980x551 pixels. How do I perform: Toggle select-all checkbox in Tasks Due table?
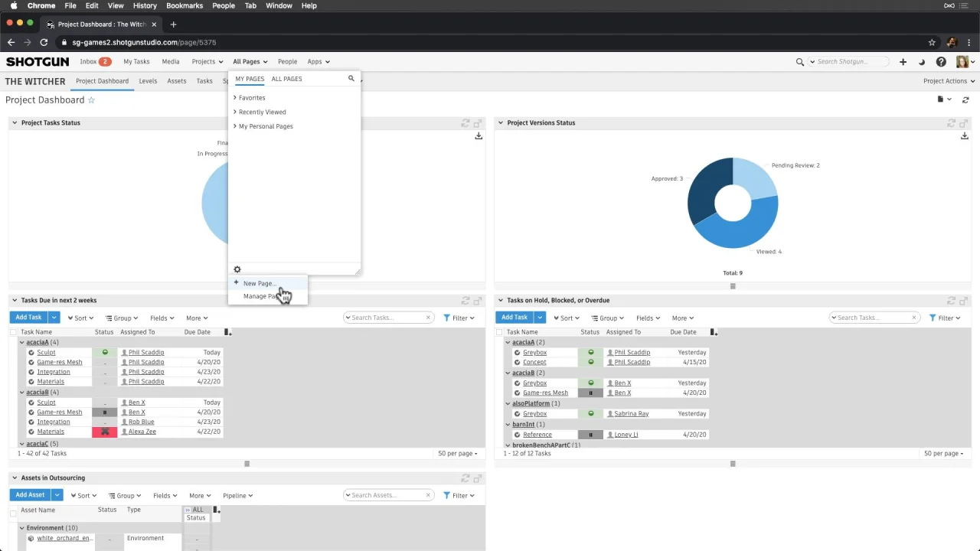click(x=13, y=332)
